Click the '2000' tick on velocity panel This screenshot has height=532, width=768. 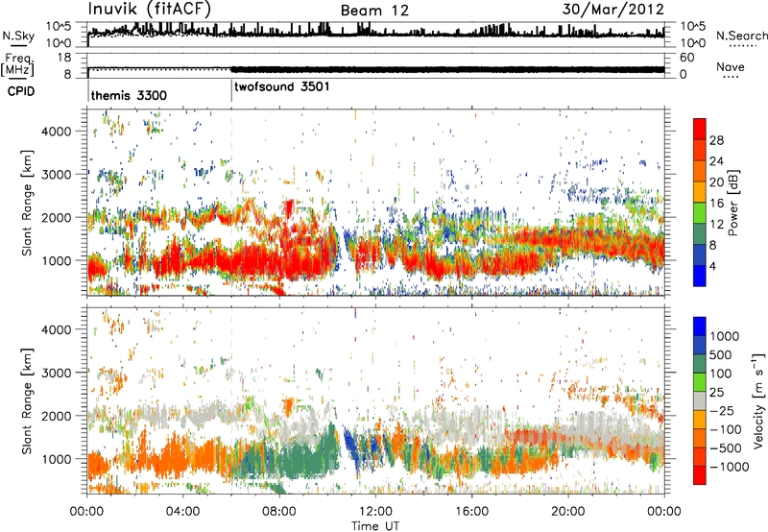(56, 416)
